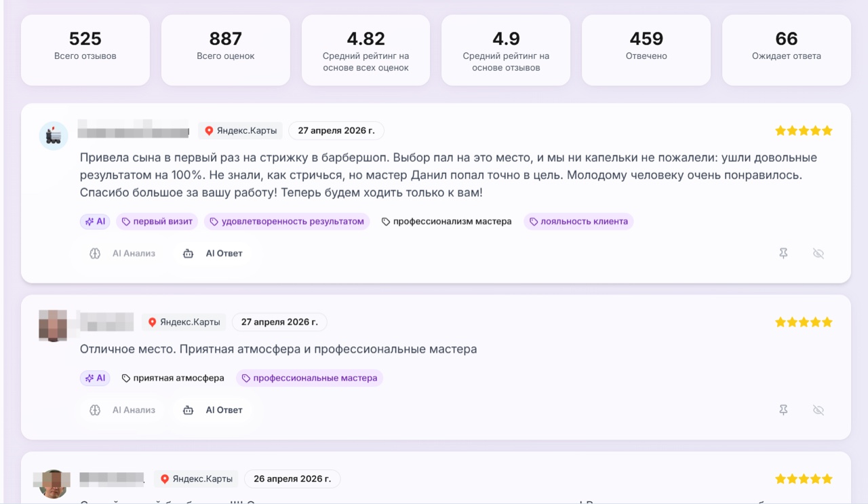This screenshot has width=868, height=504.
Task: Open the "Отвечено" 459 stat card
Action: (646, 50)
